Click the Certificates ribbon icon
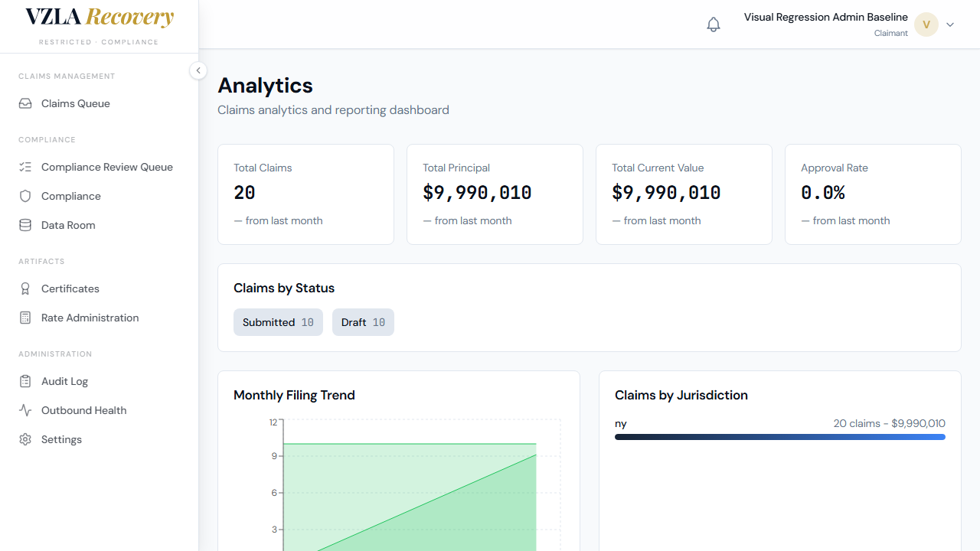 click(x=25, y=289)
